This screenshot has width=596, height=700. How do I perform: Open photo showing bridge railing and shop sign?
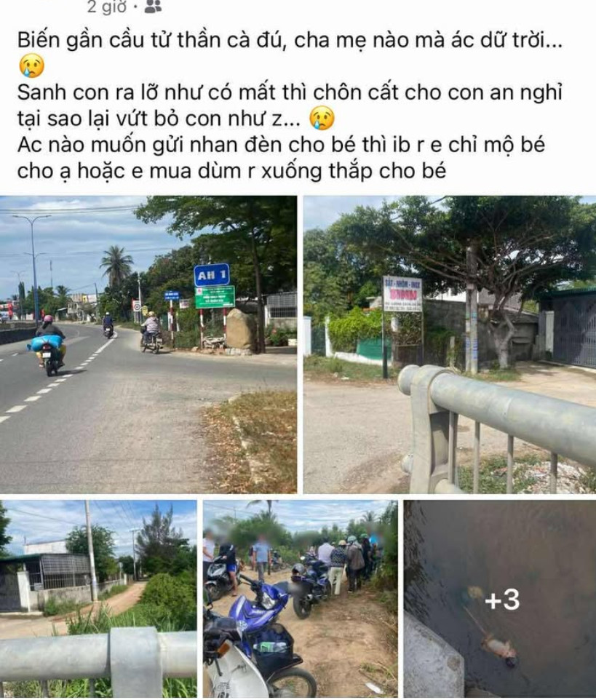[x=450, y=344]
